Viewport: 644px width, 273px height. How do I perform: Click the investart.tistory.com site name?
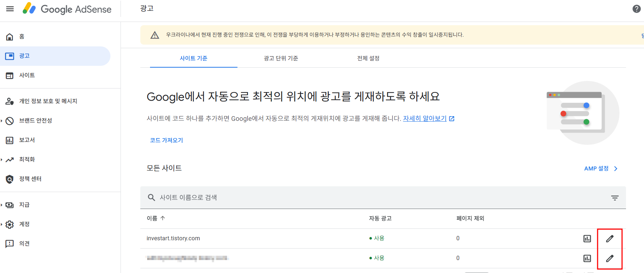point(173,238)
